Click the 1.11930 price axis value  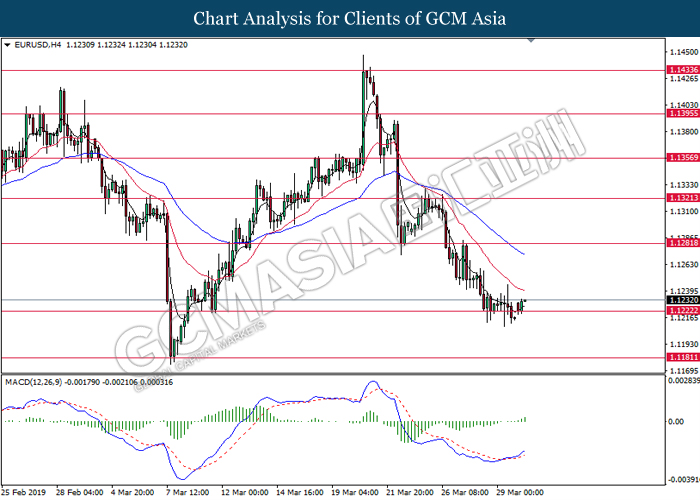[684, 344]
